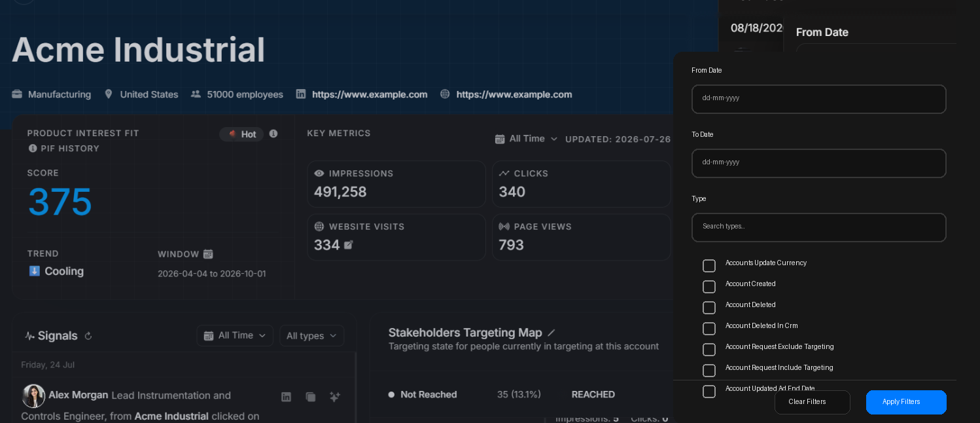Click the info icon next to the Hot badge
This screenshot has width=980, height=423.
click(x=273, y=134)
